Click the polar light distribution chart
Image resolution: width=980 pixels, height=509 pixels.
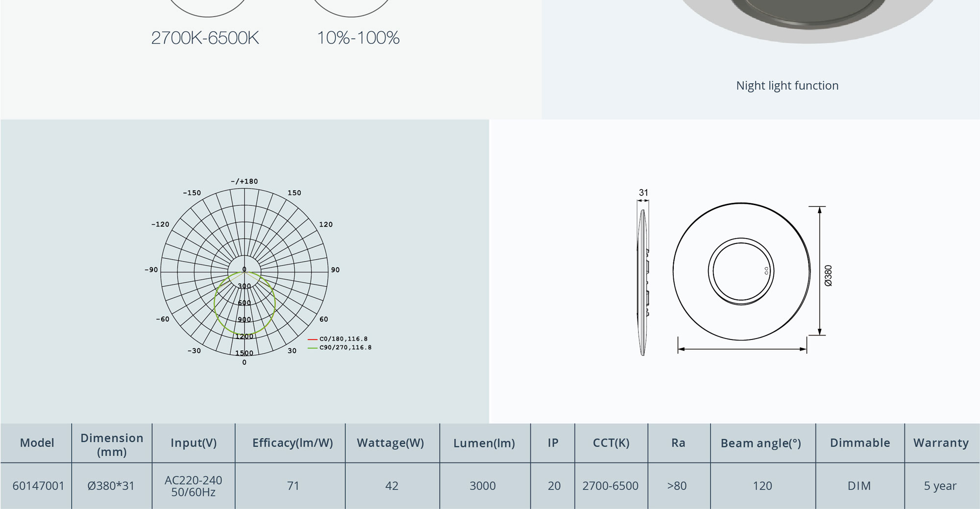click(245, 272)
